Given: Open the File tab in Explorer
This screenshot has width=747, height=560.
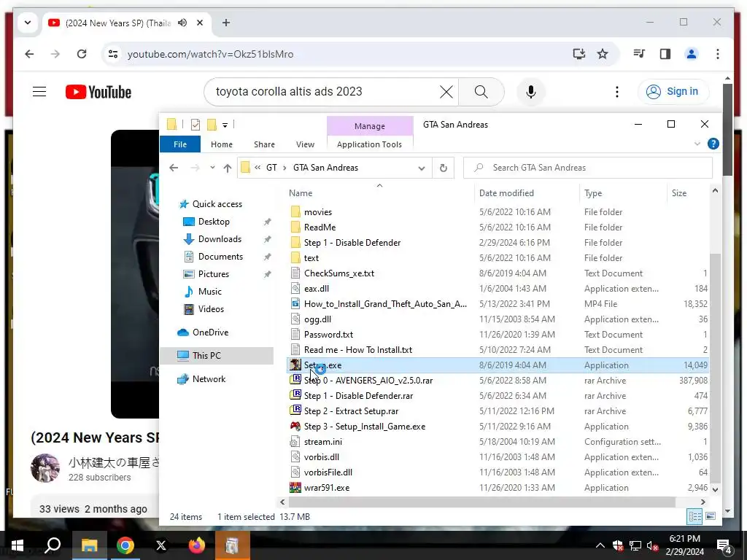Looking at the screenshot, I should coord(180,144).
